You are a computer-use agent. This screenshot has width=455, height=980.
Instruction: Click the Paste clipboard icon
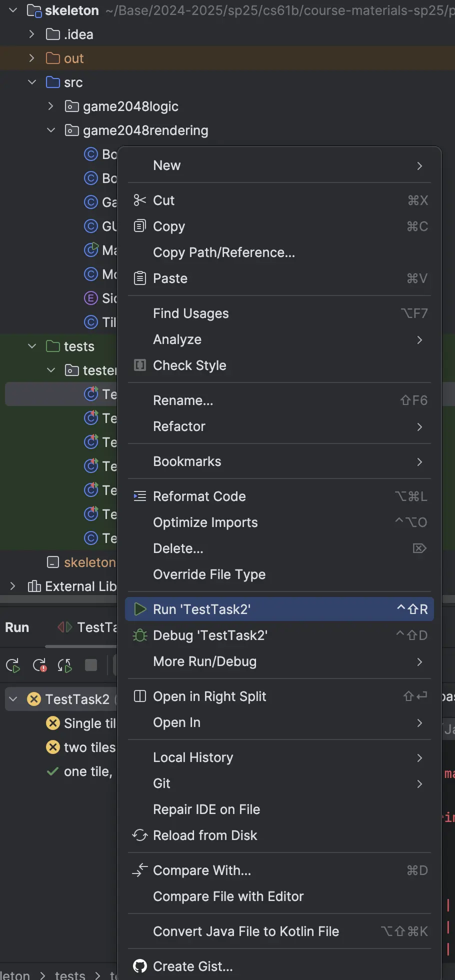coord(140,278)
